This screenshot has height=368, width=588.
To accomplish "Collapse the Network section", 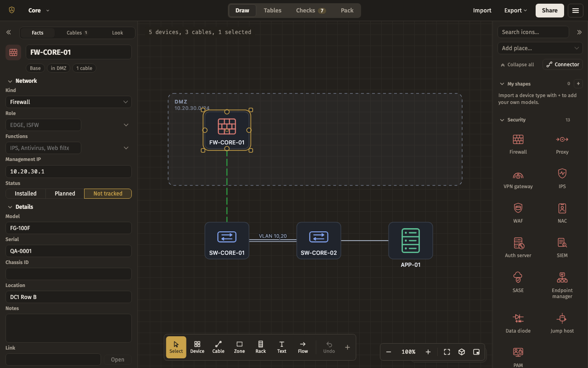I will click(x=23, y=81).
